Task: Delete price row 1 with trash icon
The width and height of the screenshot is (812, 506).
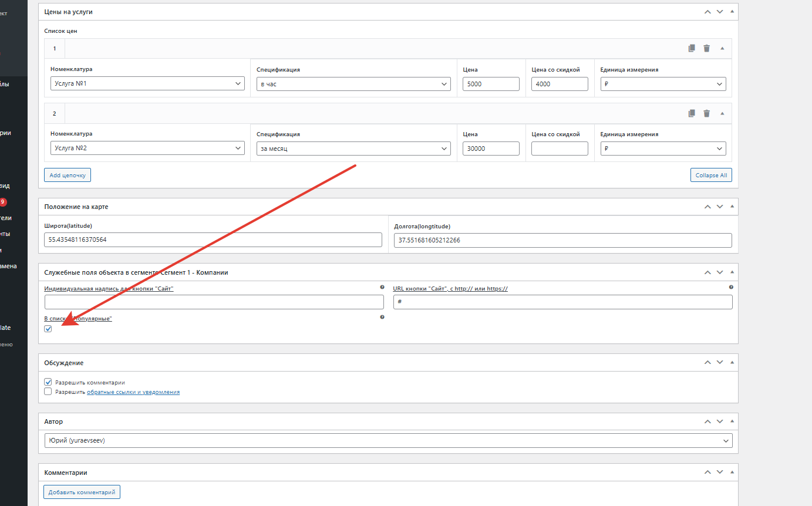Action: (706, 49)
